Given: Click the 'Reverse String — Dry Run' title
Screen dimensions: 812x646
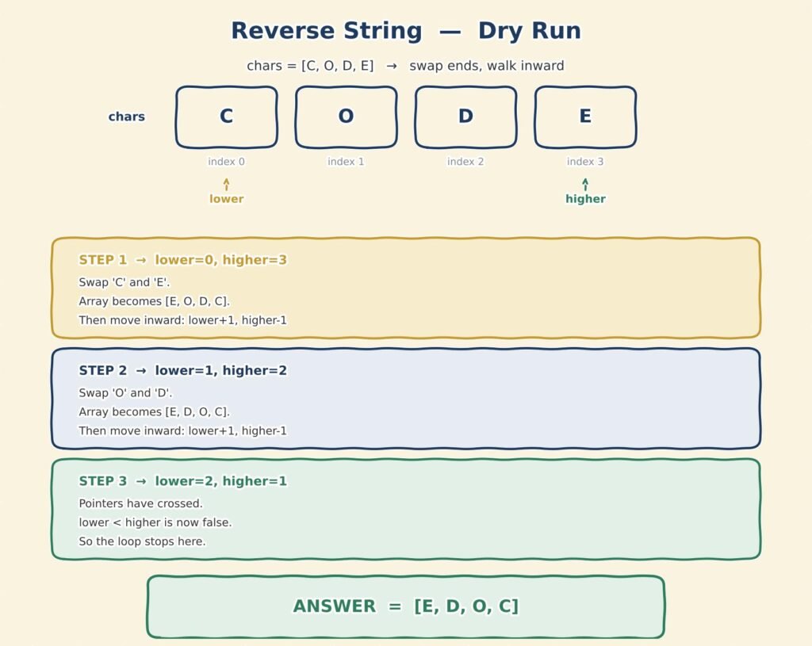Looking at the screenshot, I should tap(405, 31).
